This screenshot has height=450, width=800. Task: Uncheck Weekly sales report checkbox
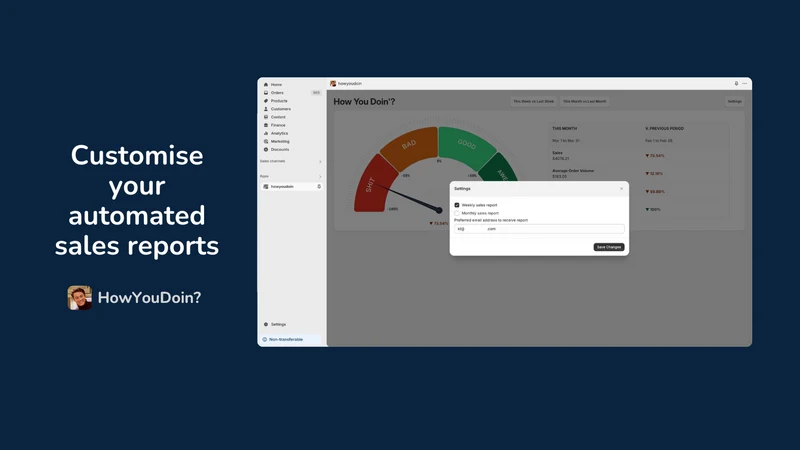pos(457,205)
